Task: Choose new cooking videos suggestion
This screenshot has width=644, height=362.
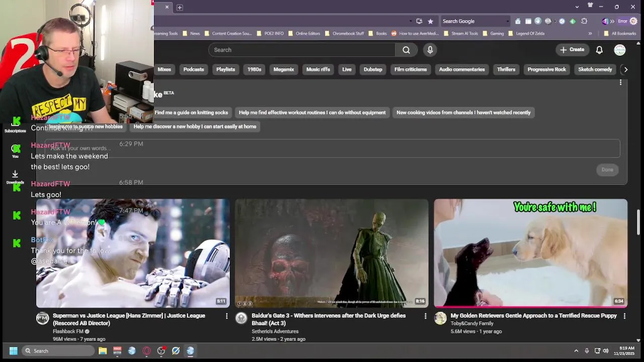Action: pyautogui.click(x=463, y=113)
